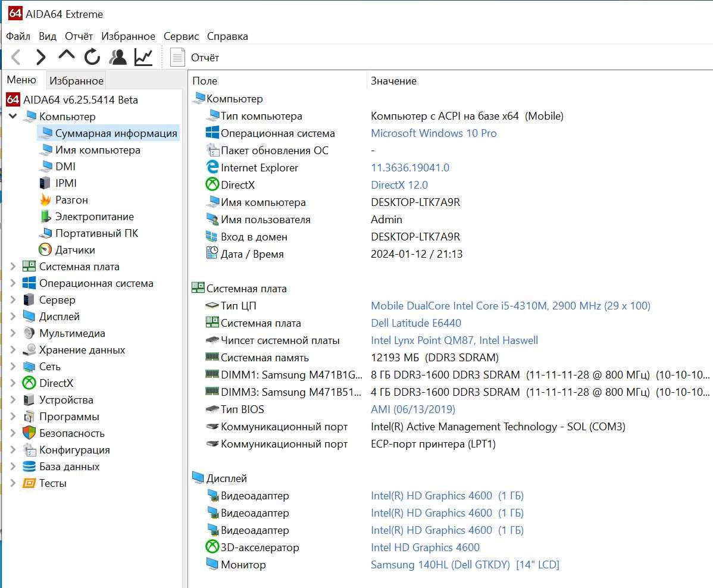Expand the DirectX tree node
The height and width of the screenshot is (588, 713).
coord(12,383)
